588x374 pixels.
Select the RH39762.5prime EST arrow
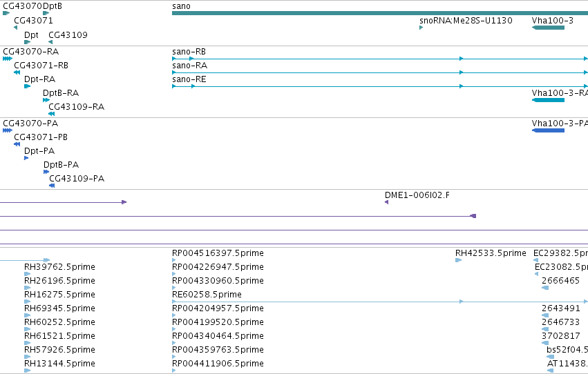(x=27, y=274)
